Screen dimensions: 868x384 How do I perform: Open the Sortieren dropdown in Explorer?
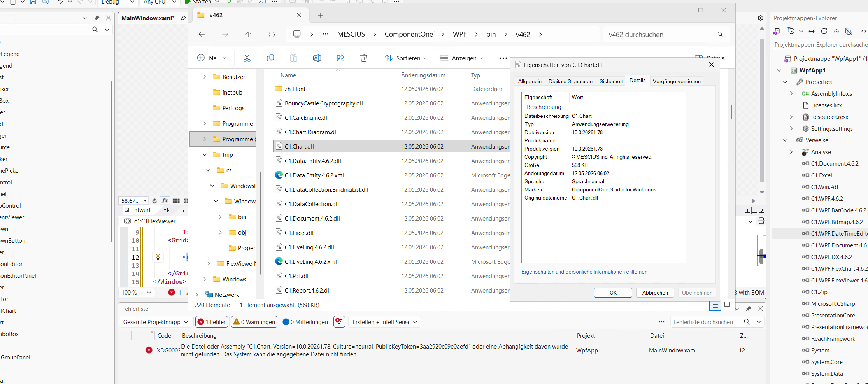pos(405,58)
